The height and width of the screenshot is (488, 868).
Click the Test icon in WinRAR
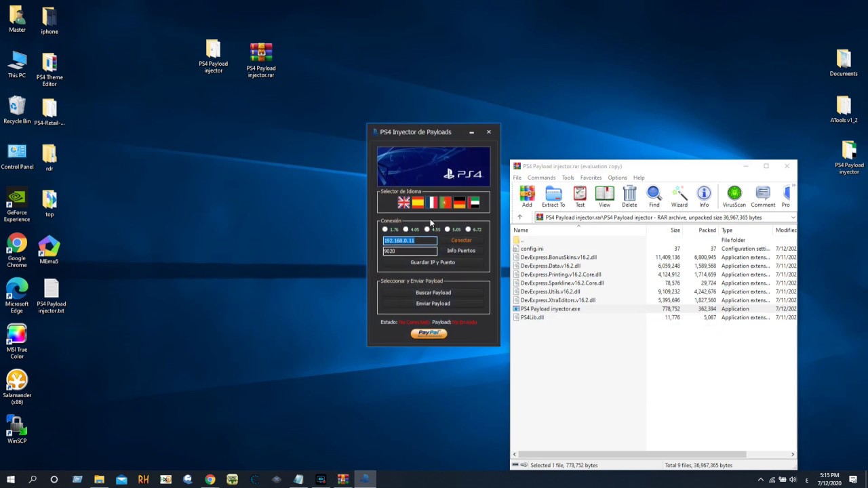[x=580, y=197]
